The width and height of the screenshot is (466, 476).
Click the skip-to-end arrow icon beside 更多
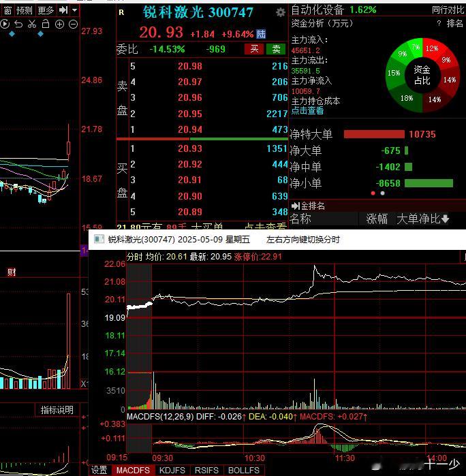63,10
